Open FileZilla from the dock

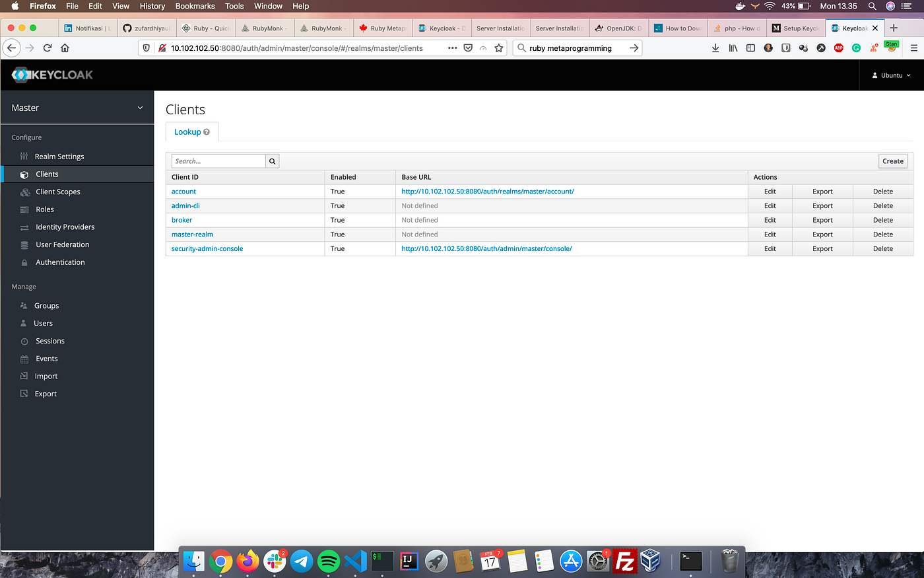[624, 561]
